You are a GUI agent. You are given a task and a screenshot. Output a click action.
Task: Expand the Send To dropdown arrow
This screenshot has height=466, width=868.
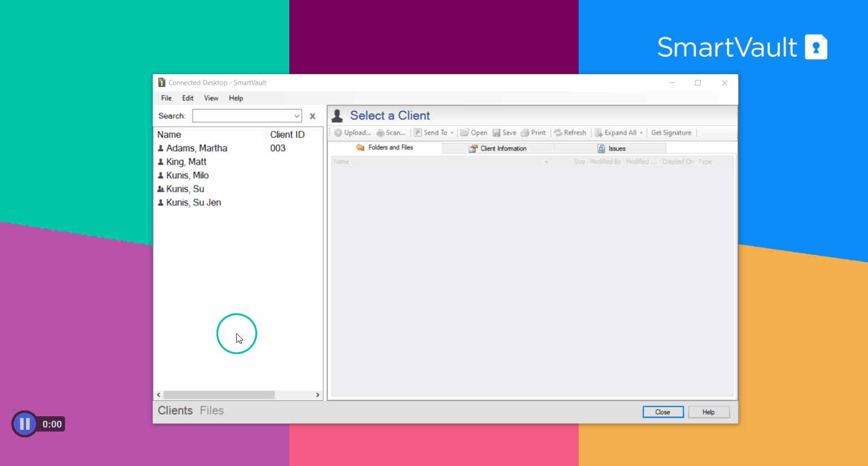coord(452,133)
